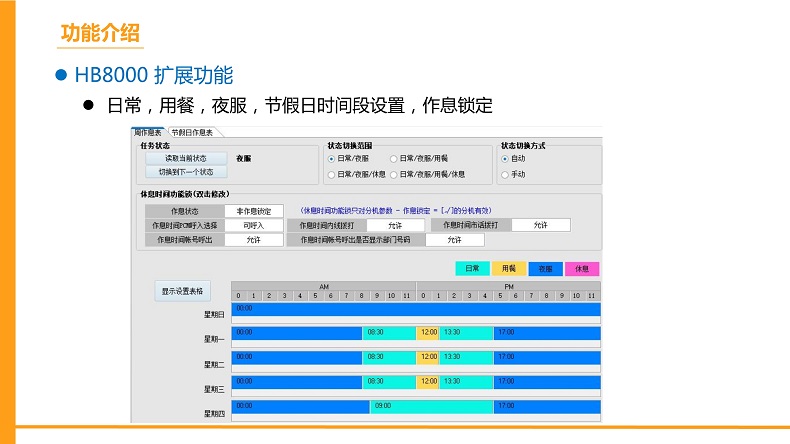The height and width of the screenshot is (444, 790).
Task: Click the blue 休息时间功能锁 hint text
Action: tap(396, 211)
